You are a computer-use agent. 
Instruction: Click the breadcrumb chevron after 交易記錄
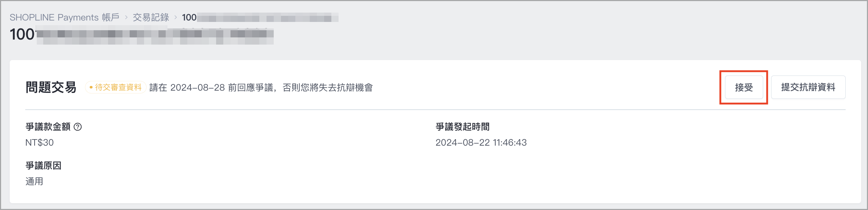pos(176,17)
